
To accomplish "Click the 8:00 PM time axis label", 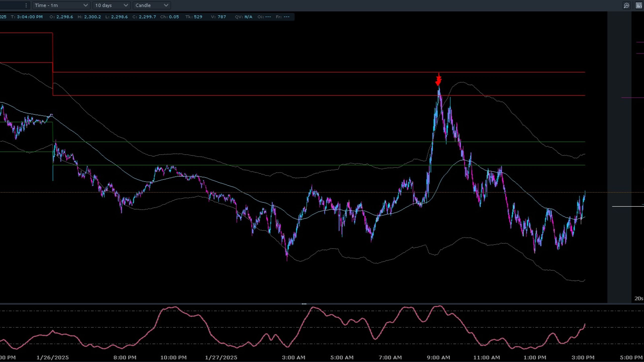I will (125, 357).
